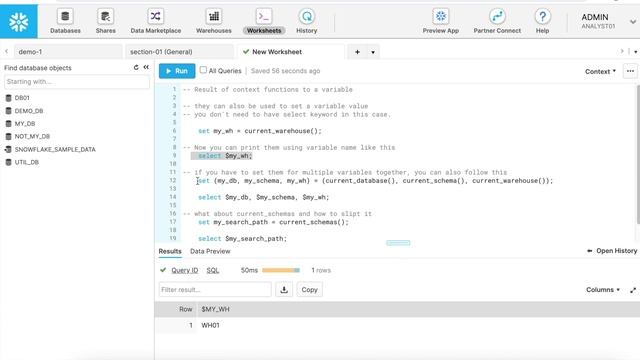Viewport: 640px width, 360px height.
Task: Expand results pane to full view
Action: click(x=633, y=290)
